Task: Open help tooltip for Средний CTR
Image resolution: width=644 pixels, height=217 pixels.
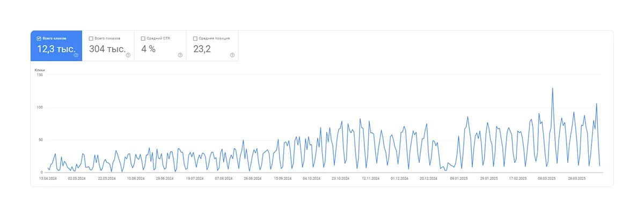Action: click(x=180, y=55)
